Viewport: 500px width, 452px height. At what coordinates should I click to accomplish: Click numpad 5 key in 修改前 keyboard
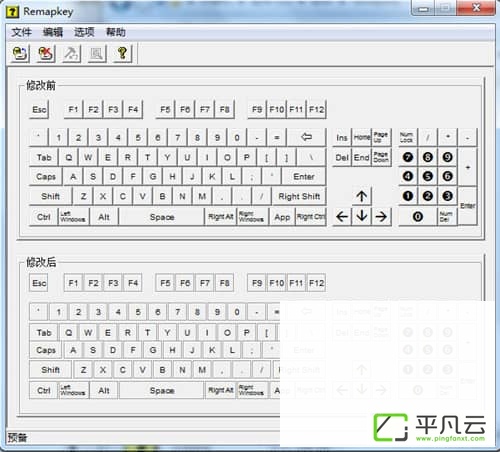[428, 176]
